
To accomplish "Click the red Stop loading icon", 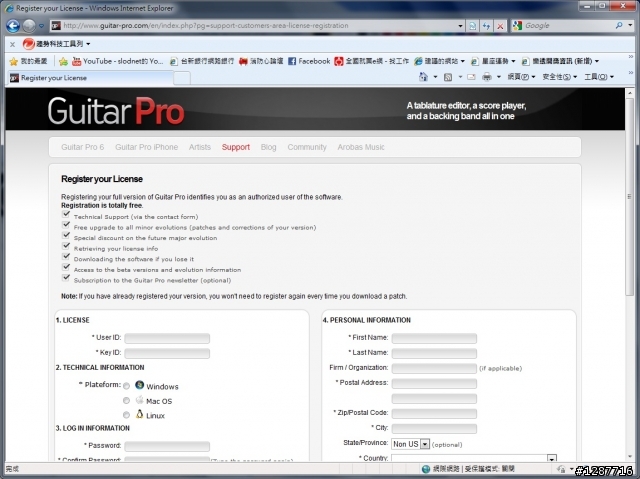I will click(500, 26).
